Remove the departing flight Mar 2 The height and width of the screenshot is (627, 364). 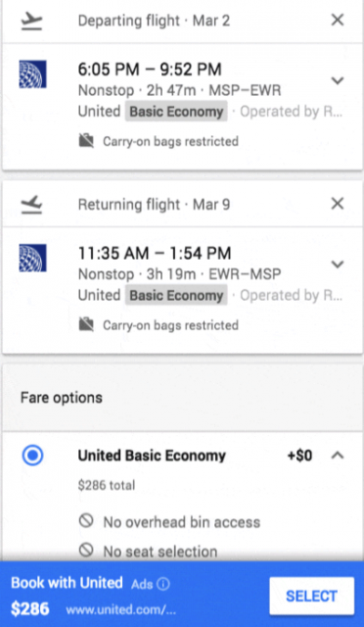(x=338, y=20)
